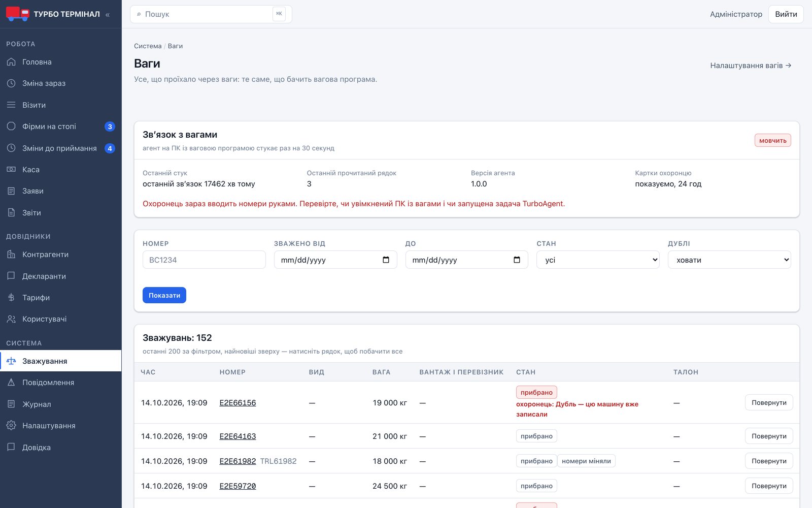Click the Номер input field
Image resolution: width=812 pixels, height=508 pixels.
pyautogui.click(x=204, y=260)
